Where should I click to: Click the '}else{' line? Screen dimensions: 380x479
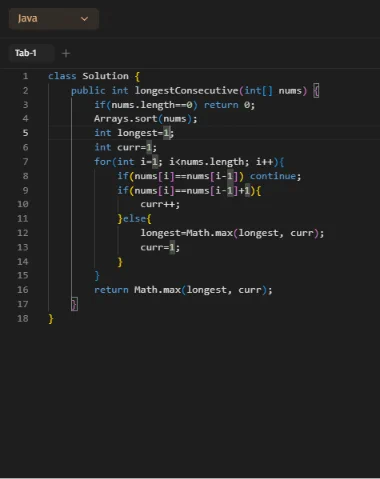point(134,219)
